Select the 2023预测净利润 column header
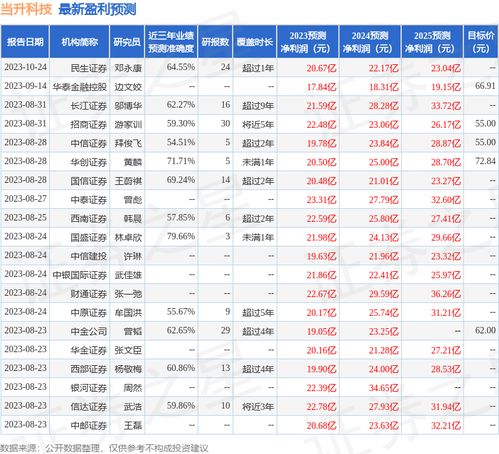499x454 pixels. [308, 42]
